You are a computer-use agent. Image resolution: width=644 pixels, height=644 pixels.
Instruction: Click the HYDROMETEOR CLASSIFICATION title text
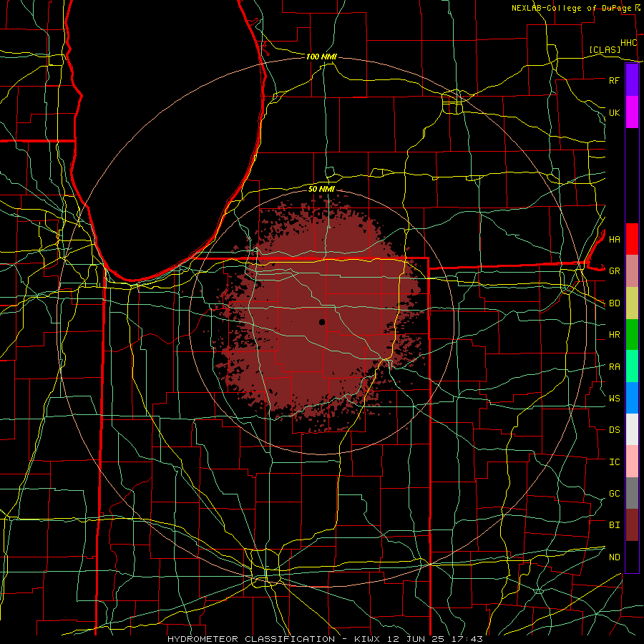[251, 639]
